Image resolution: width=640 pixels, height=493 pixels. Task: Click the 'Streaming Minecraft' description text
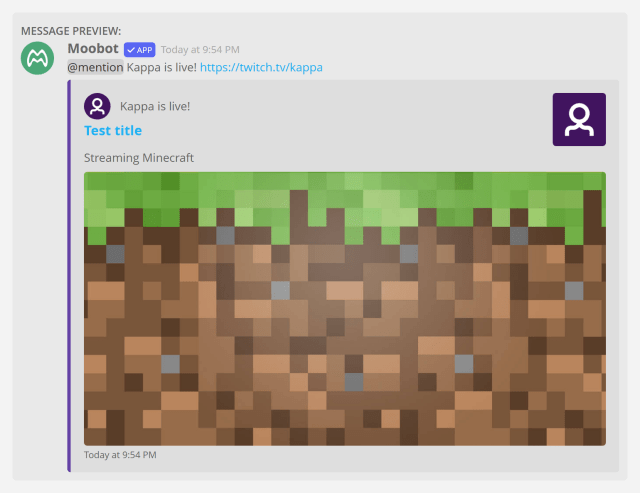pyautogui.click(x=139, y=158)
